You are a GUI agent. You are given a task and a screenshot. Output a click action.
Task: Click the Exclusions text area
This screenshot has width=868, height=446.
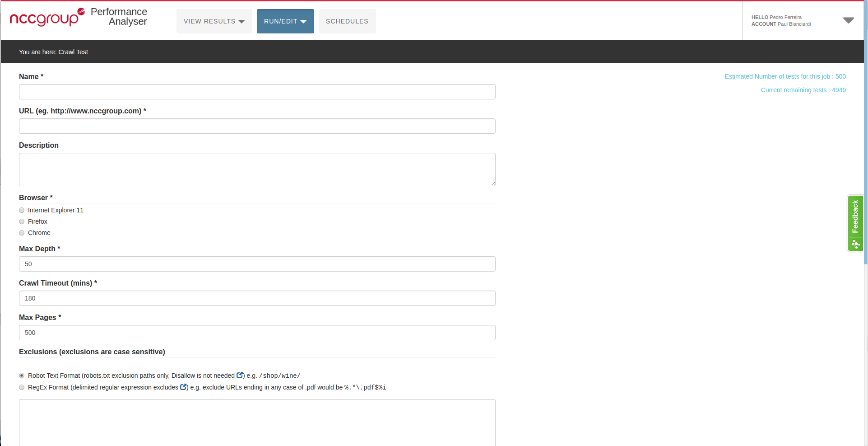(x=257, y=423)
